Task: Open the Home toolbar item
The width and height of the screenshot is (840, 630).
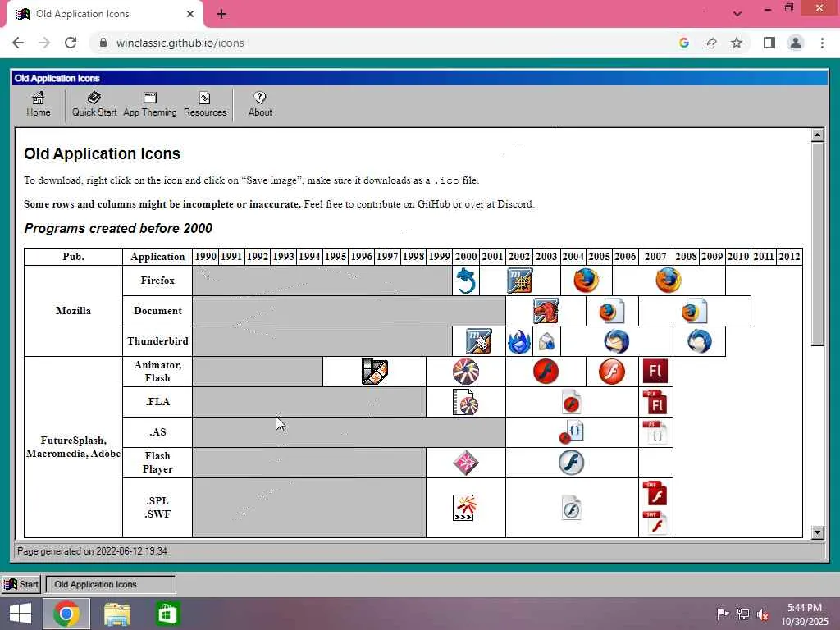Action: 38,104
